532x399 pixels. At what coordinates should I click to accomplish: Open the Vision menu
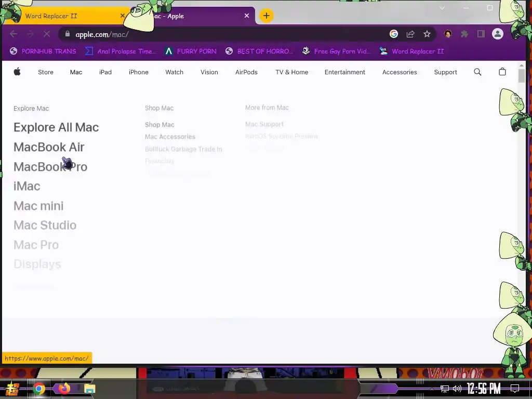[x=209, y=72]
